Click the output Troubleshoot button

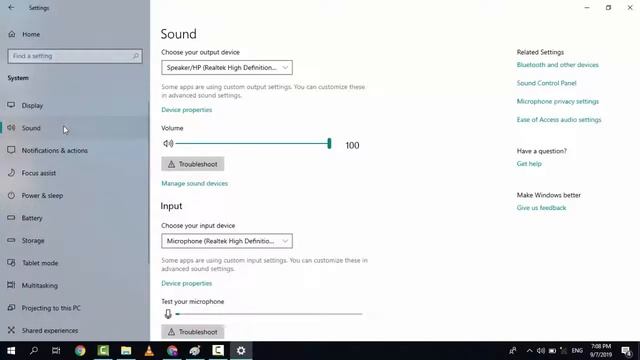point(193,164)
